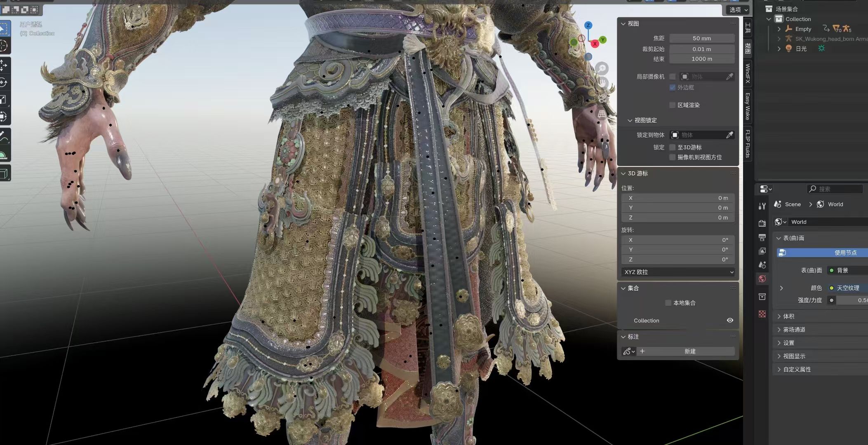Use eyedropper for 锁定到物体 field

729,135
